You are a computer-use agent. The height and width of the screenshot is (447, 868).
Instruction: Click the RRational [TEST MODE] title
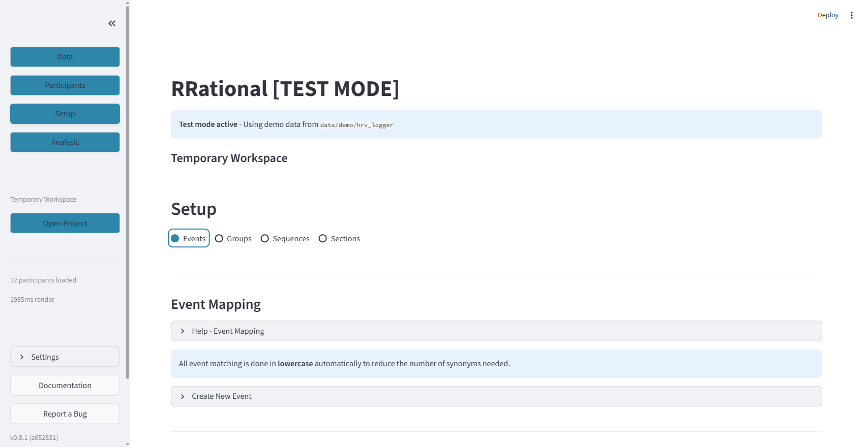coord(285,89)
